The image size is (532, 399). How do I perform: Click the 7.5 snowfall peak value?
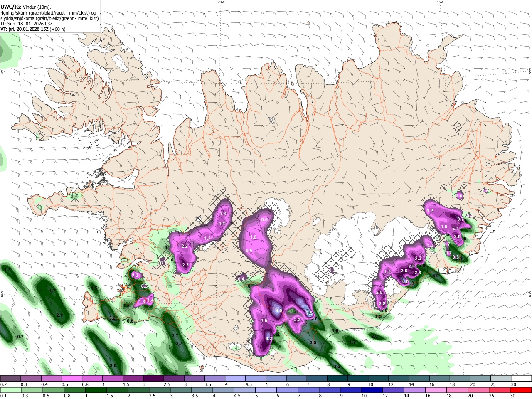click(309, 313)
